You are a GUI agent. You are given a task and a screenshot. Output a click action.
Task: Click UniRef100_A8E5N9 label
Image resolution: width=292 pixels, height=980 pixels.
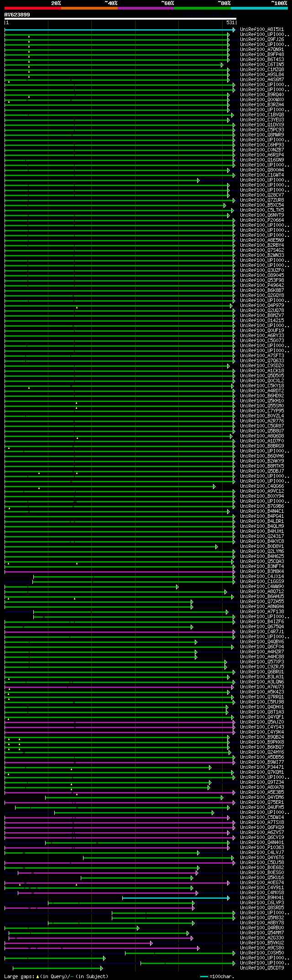tap(262, 240)
